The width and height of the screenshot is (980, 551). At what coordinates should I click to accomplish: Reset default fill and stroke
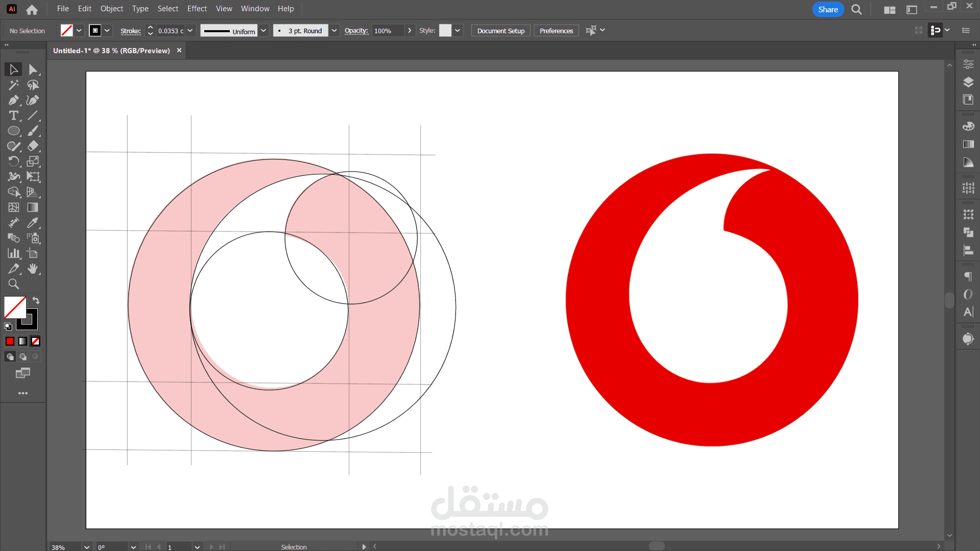tap(8, 326)
